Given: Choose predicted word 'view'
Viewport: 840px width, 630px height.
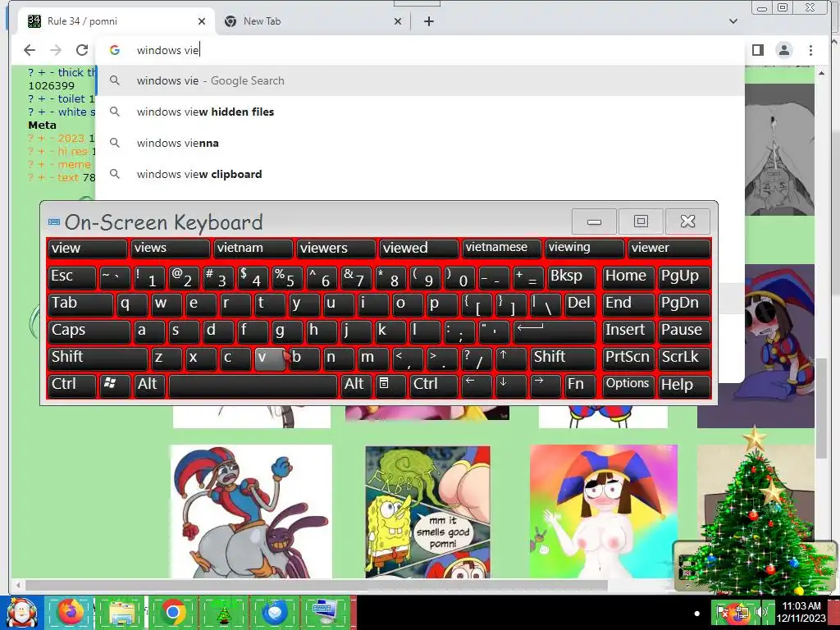Looking at the screenshot, I should click(88, 249).
